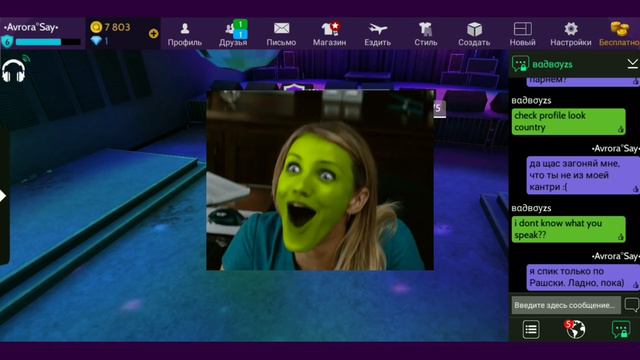Open the Стиль clothing style menu
This screenshot has width=640, height=360.
pos(426,34)
